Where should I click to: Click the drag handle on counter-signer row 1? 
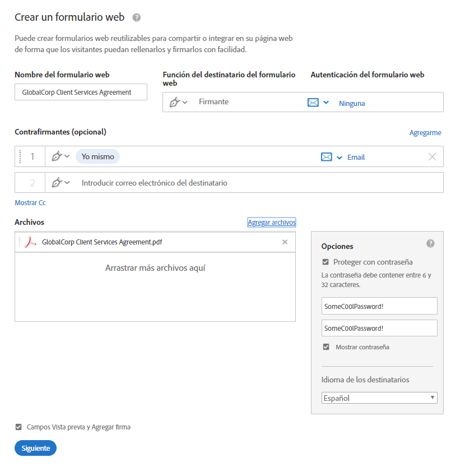(x=21, y=156)
